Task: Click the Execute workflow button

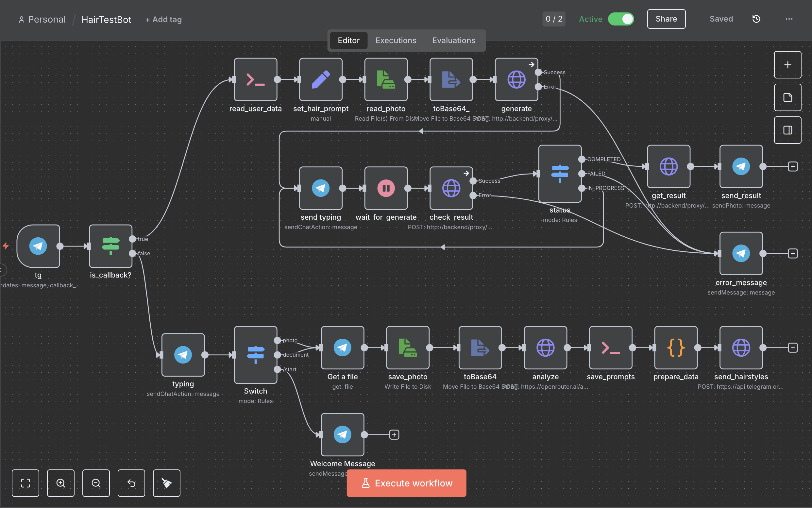Action: pos(406,483)
